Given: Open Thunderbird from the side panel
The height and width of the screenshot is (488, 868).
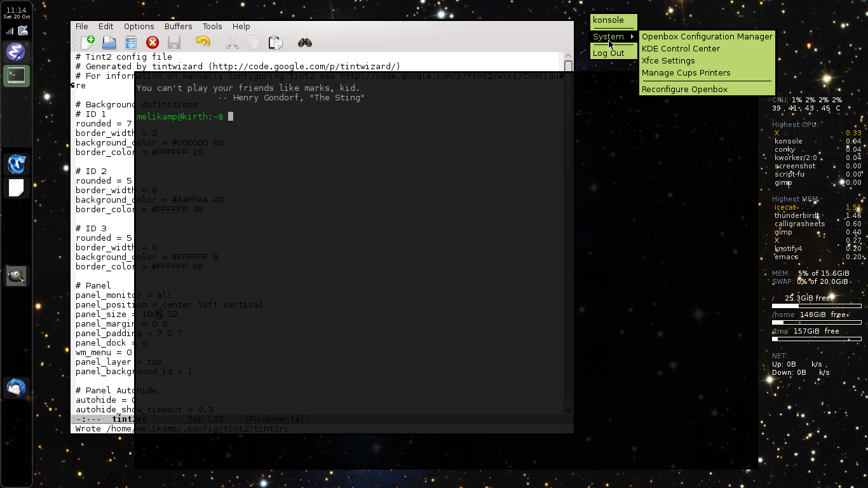Looking at the screenshot, I should [16, 388].
